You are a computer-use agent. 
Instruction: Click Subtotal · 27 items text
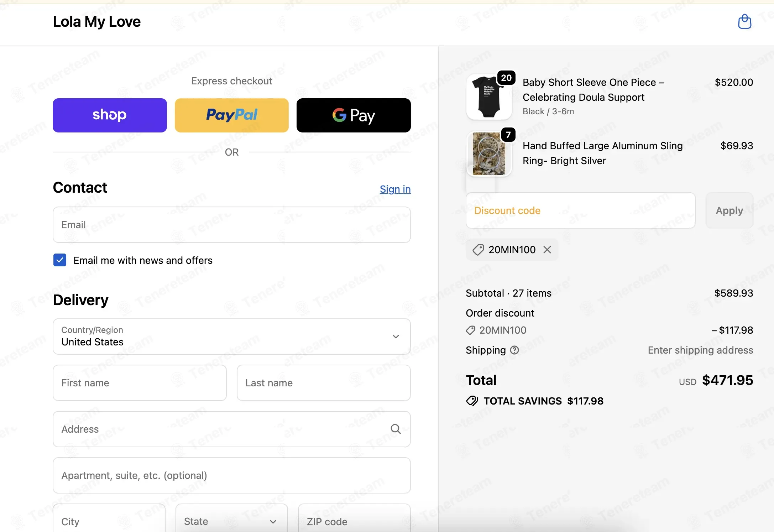tap(508, 293)
